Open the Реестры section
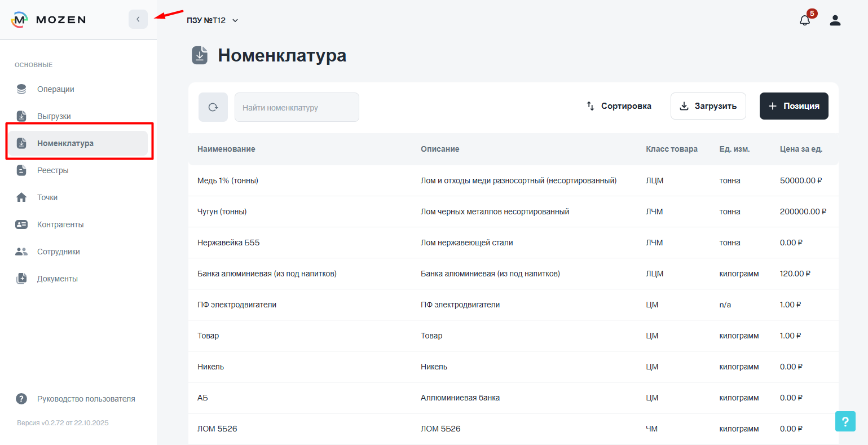 (53, 170)
